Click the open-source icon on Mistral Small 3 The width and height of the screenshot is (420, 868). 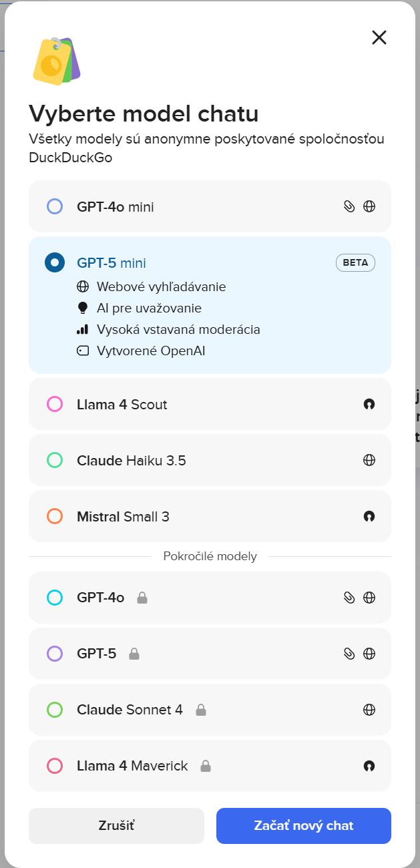(x=369, y=517)
